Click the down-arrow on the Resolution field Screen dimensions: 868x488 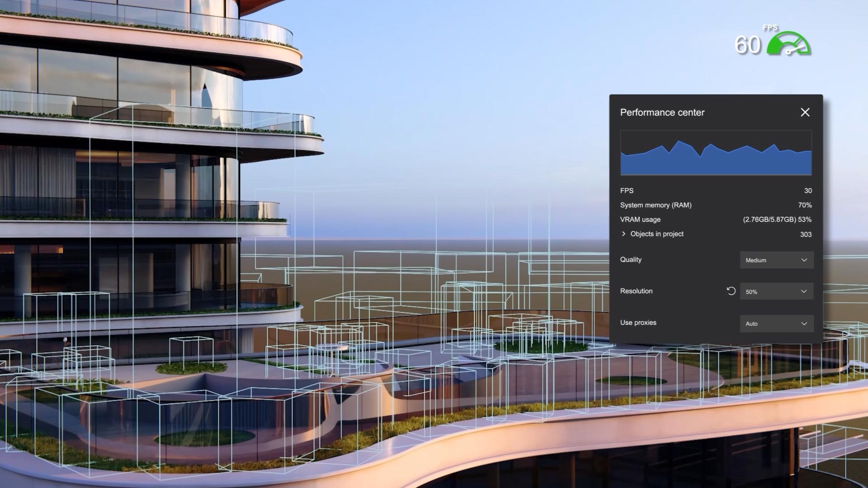804,291
